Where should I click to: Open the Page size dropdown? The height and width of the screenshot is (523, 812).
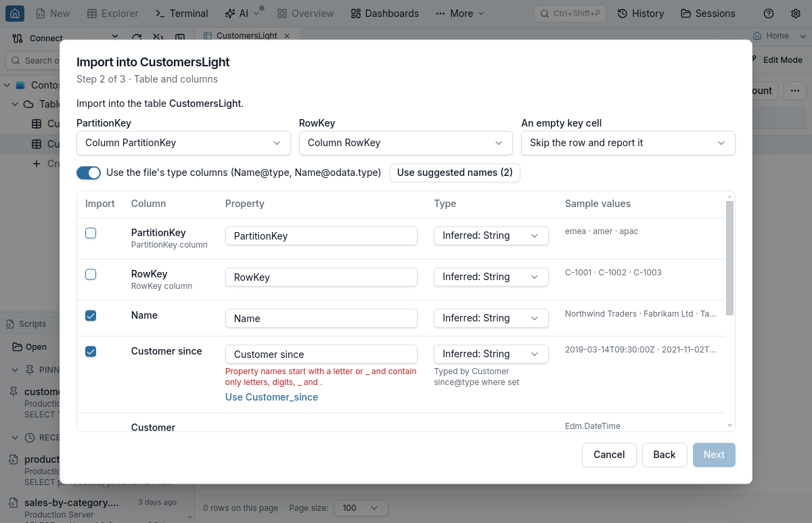pos(362,508)
